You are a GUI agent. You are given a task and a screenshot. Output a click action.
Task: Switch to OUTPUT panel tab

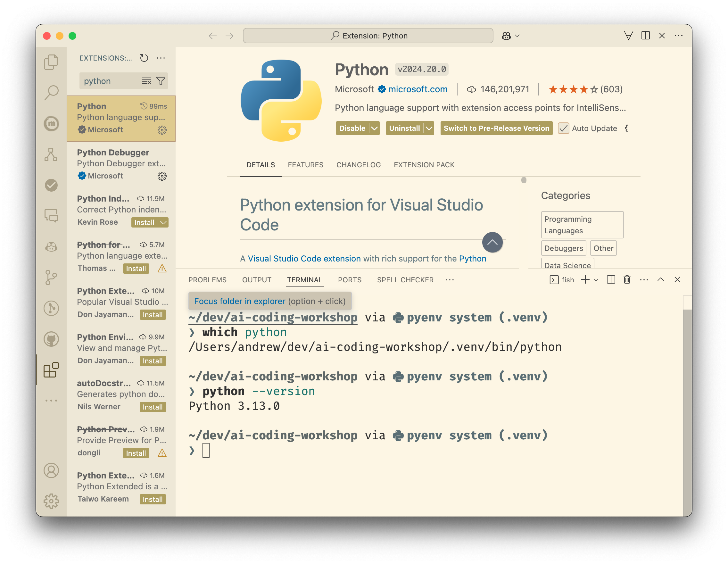(257, 280)
